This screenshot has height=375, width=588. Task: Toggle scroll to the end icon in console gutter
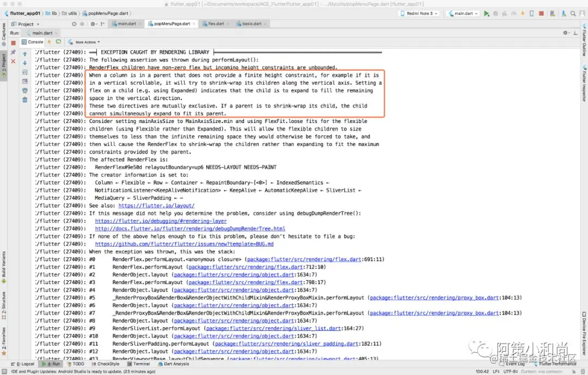click(24, 82)
